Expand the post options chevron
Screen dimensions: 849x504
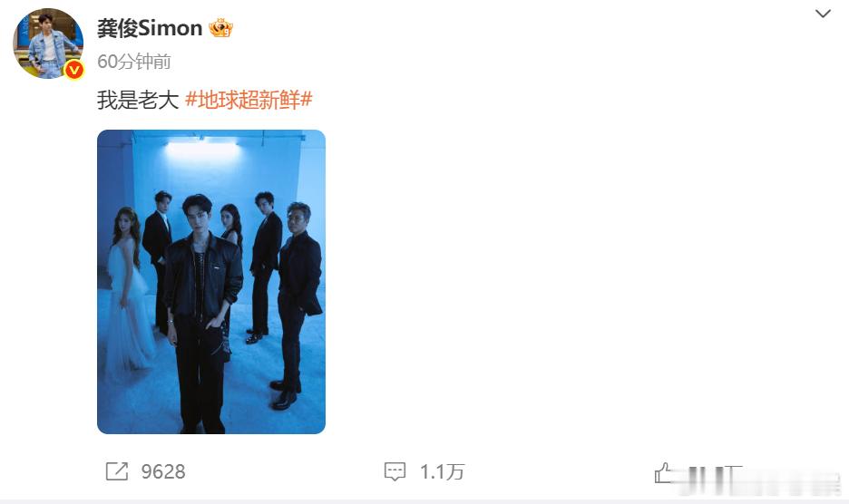coord(823,15)
